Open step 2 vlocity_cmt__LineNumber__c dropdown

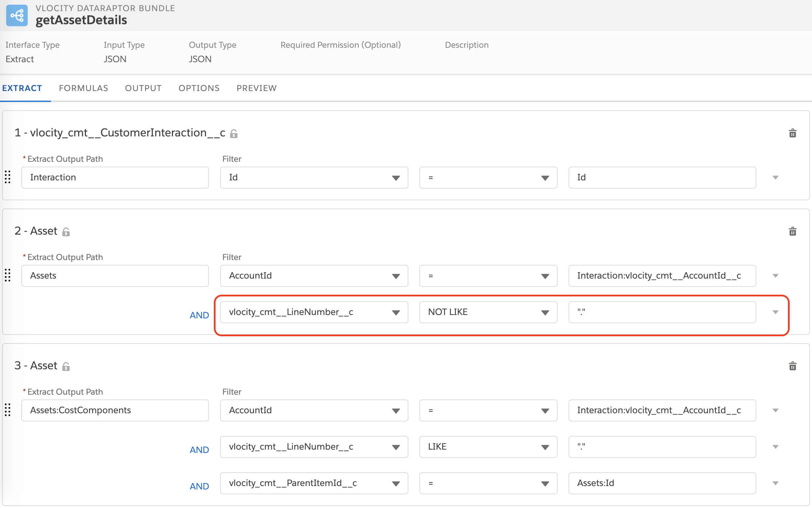point(314,312)
